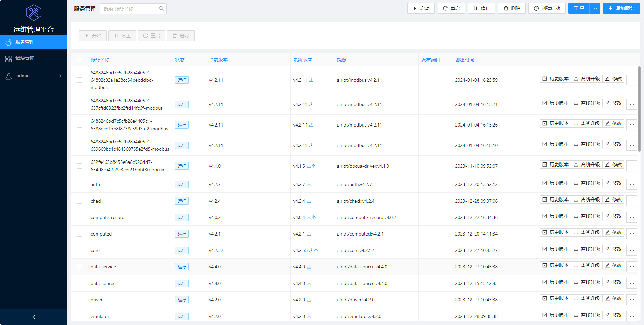The height and width of the screenshot is (325, 644).
Task: Click upgrade arrow icon for core service
Action: (316, 250)
